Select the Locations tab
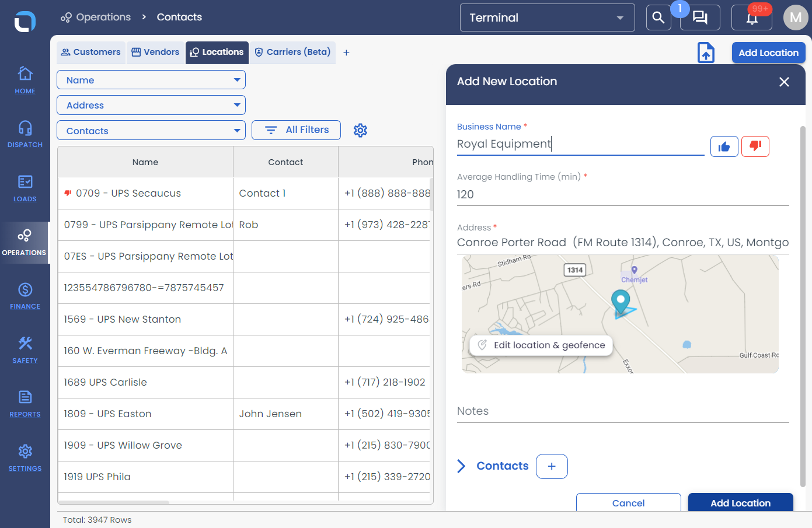812x528 pixels. point(217,52)
